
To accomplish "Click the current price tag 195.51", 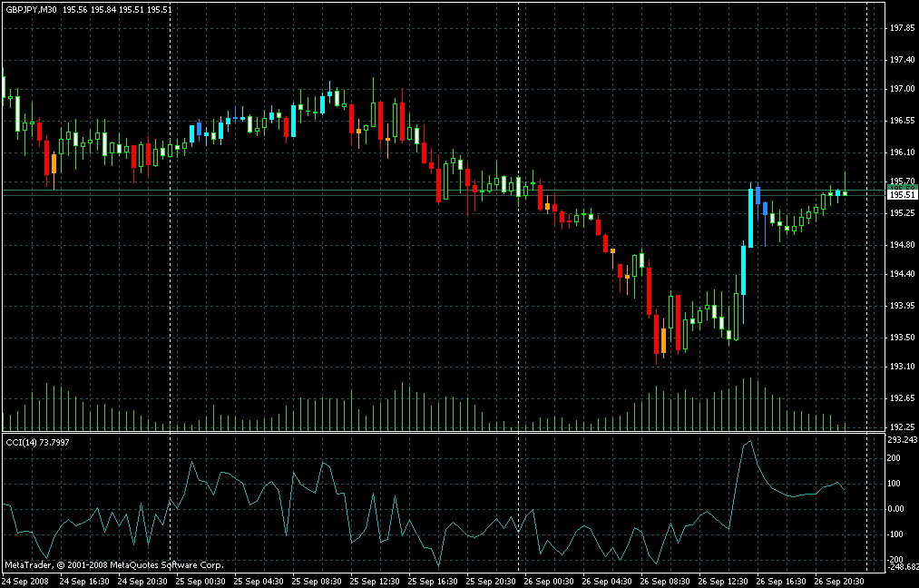I will coord(901,194).
